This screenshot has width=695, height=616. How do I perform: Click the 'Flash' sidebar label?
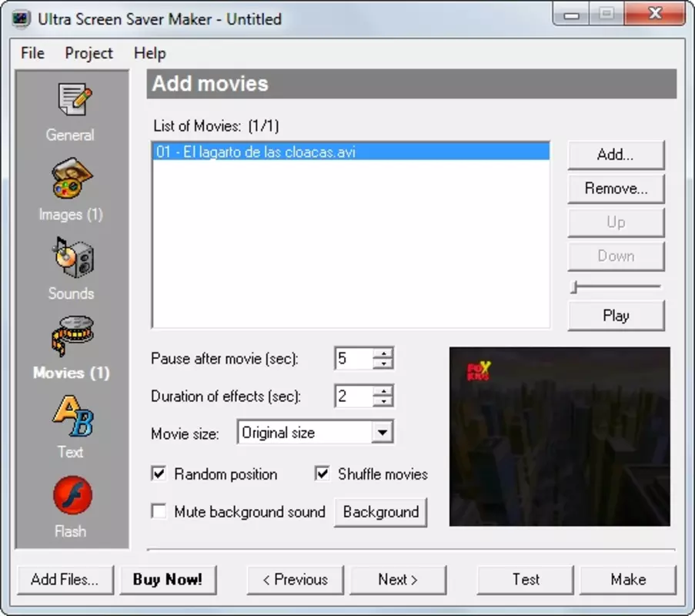click(70, 531)
